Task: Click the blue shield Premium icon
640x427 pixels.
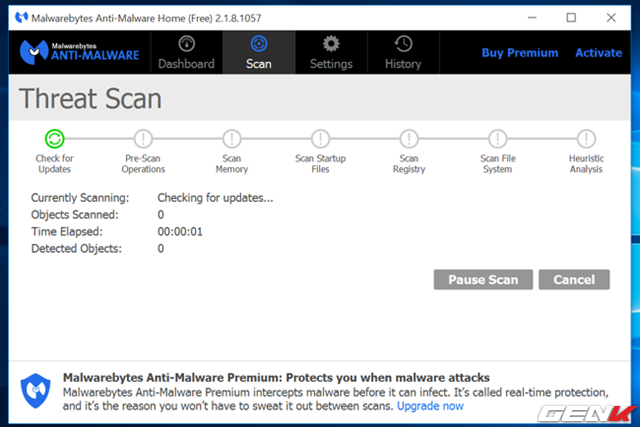Action: tap(36, 391)
